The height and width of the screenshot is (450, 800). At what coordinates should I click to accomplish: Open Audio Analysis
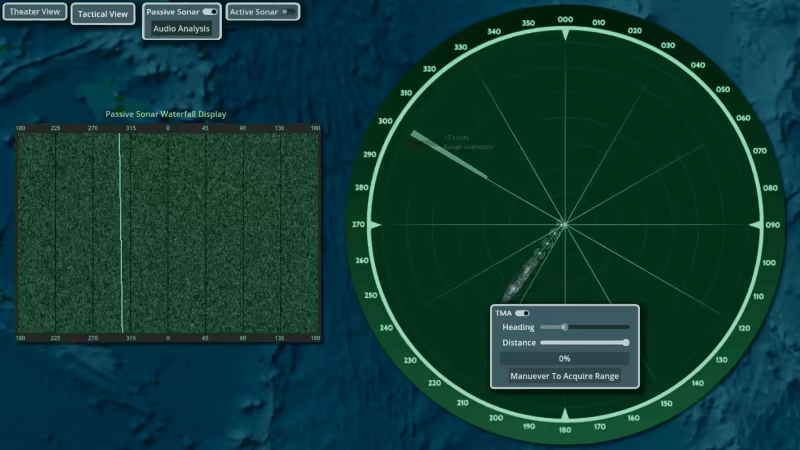click(x=182, y=29)
